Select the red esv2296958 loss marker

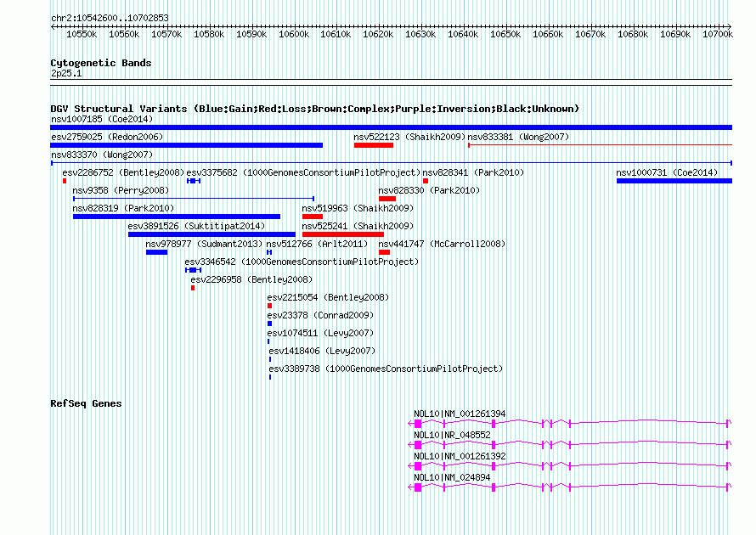(x=193, y=288)
